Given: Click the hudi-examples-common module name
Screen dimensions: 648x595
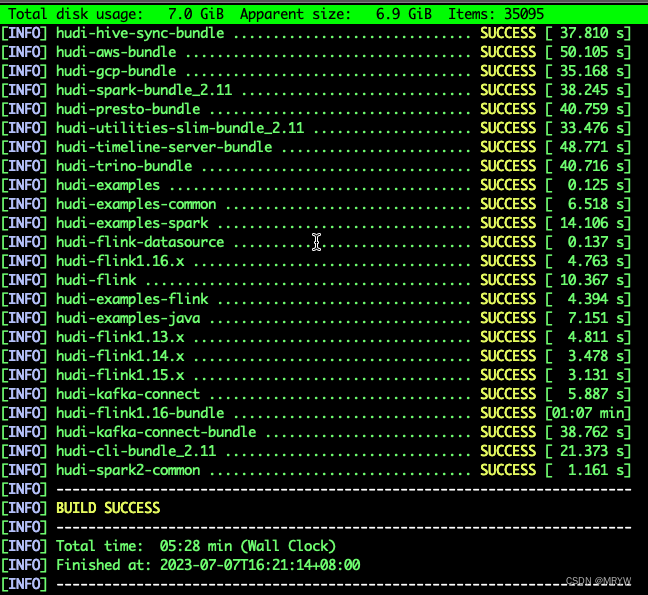Looking at the screenshot, I should point(136,205).
